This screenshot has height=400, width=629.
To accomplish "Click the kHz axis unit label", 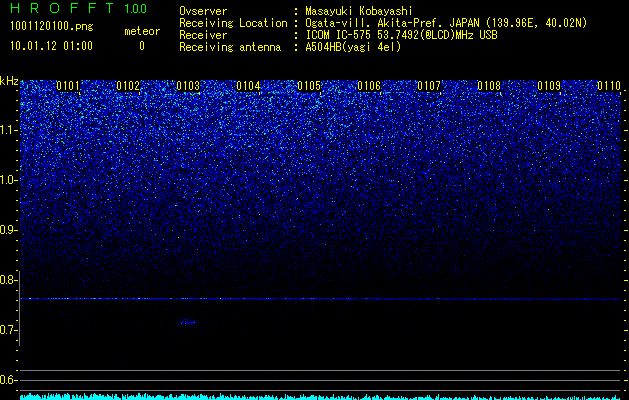I will [x=9, y=81].
